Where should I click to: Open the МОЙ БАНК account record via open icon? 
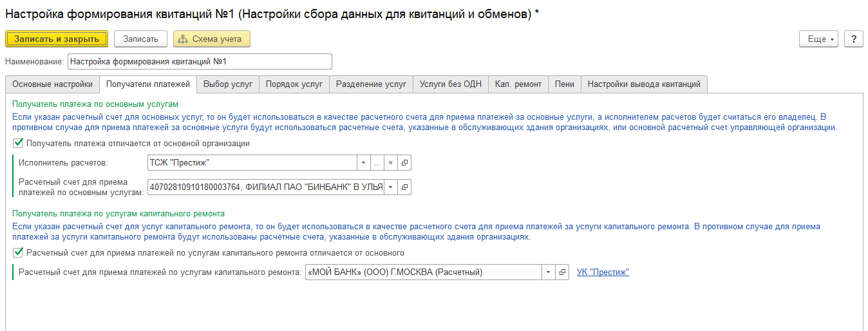[x=562, y=272]
